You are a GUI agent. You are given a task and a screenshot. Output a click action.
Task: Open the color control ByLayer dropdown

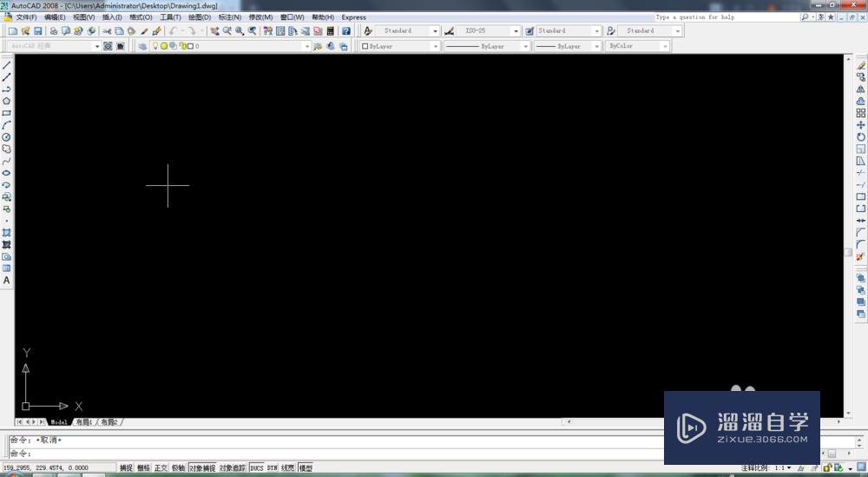[x=435, y=46]
